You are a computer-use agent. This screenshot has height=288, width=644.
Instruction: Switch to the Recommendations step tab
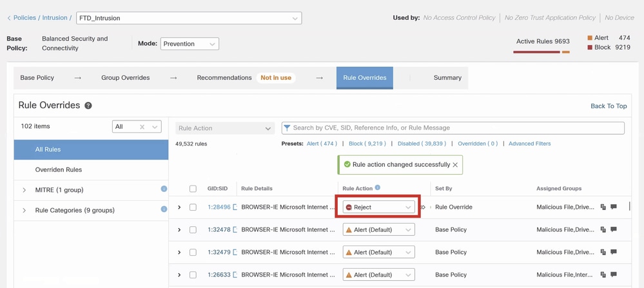[x=246, y=77]
